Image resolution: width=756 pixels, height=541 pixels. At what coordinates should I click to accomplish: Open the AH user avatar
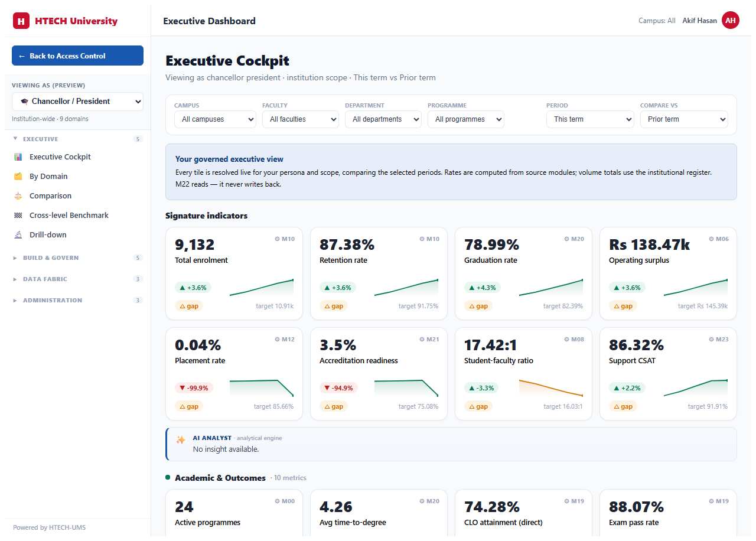731,21
